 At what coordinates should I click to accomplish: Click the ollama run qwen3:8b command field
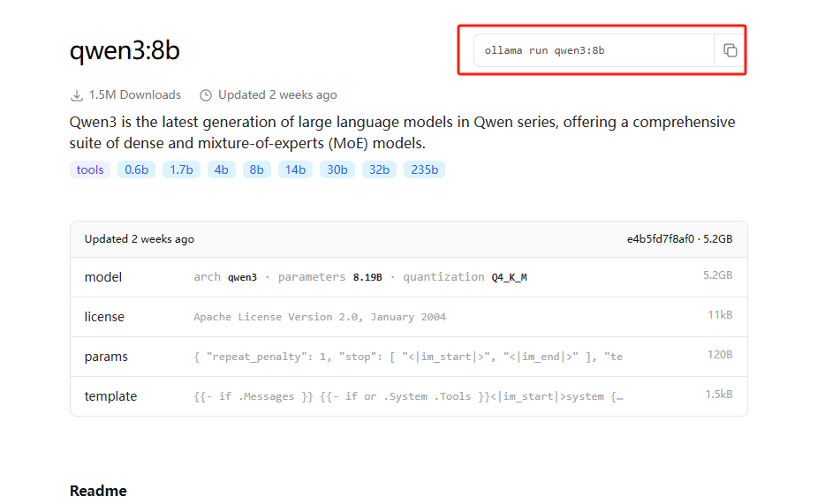click(x=594, y=50)
